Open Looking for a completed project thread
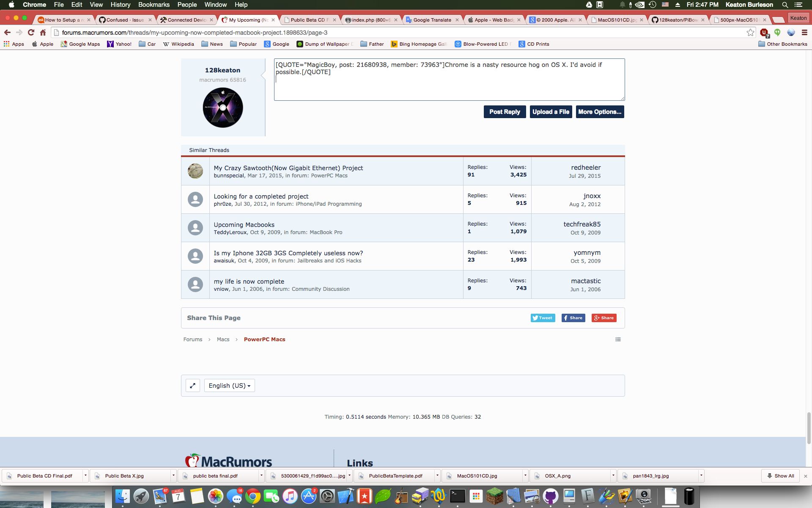Screen dimensions: 812x508 pyautogui.click(x=261, y=196)
